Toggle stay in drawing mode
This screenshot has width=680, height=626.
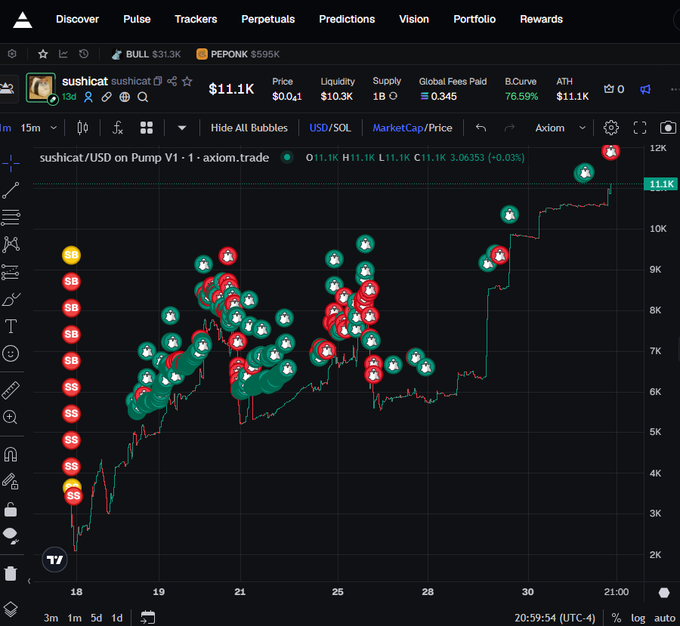10,481
